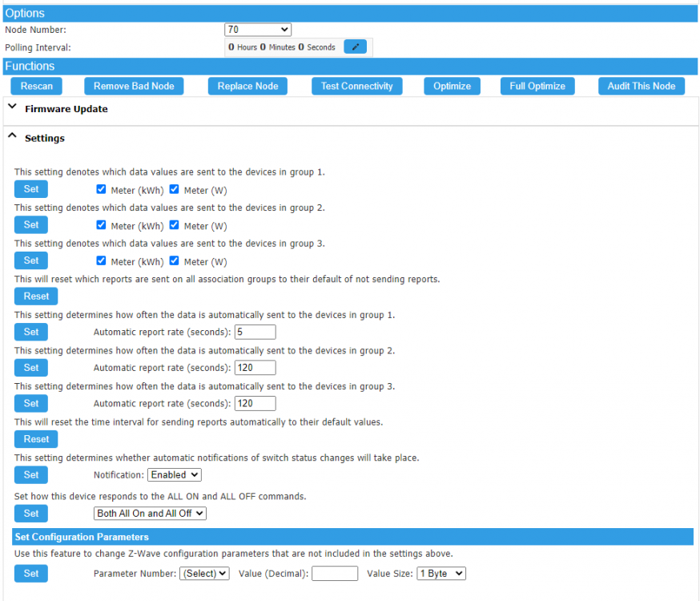Select the Parameter Number dropdown
The width and height of the screenshot is (700, 601).
(x=205, y=574)
